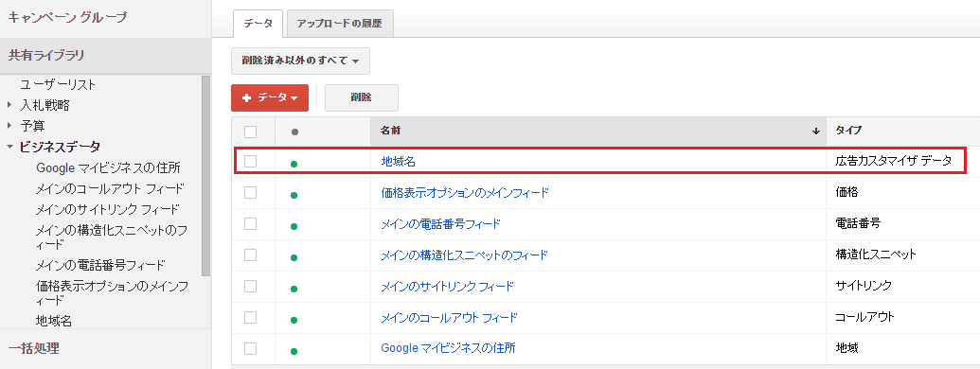The image size is (980, 369).
Task: Open メインの電話番号フィード link in table
Action: [440, 223]
